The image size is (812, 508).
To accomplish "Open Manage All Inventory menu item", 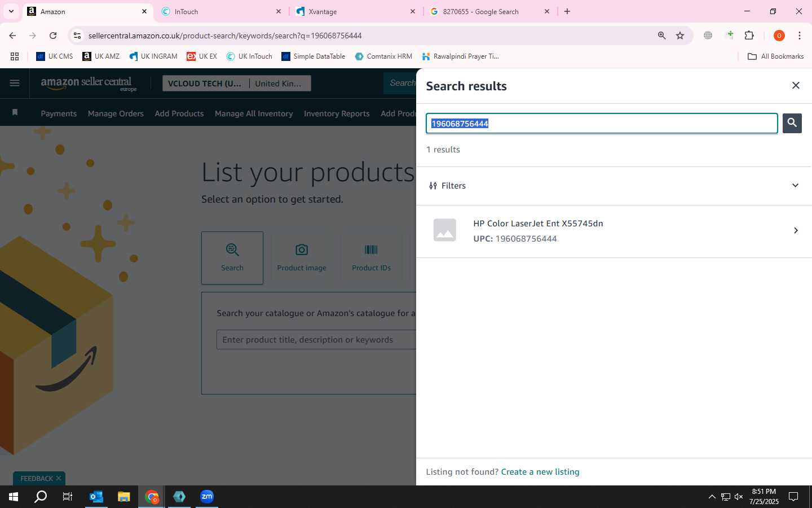I will [x=254, y=113].
